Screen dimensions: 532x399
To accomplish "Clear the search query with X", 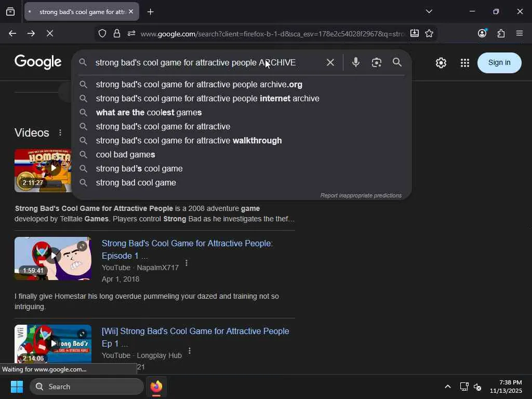I will pyautogui.click(x=330, y=62).
